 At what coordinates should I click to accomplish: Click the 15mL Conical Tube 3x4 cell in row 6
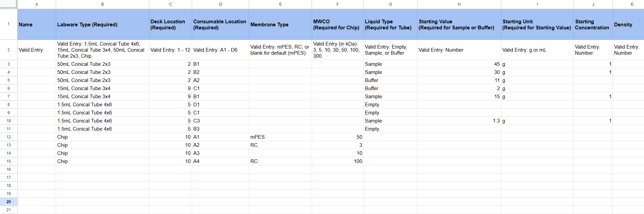[102, 88]
